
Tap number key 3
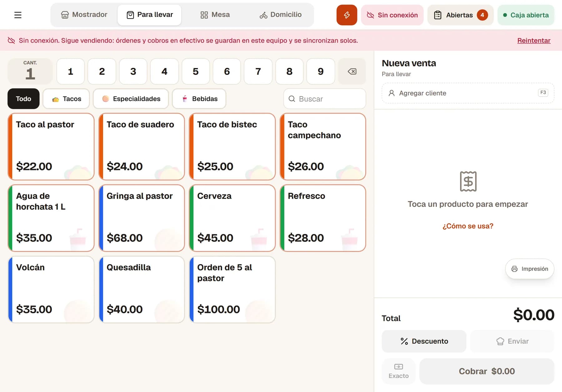133,71
